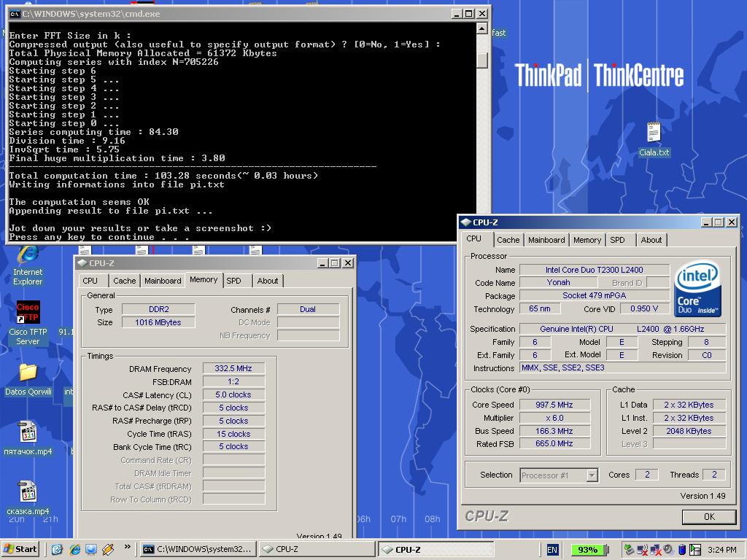747x560 pixels.
Task: Click the blue cylinder tray icon
Action: tap(682, 550)
